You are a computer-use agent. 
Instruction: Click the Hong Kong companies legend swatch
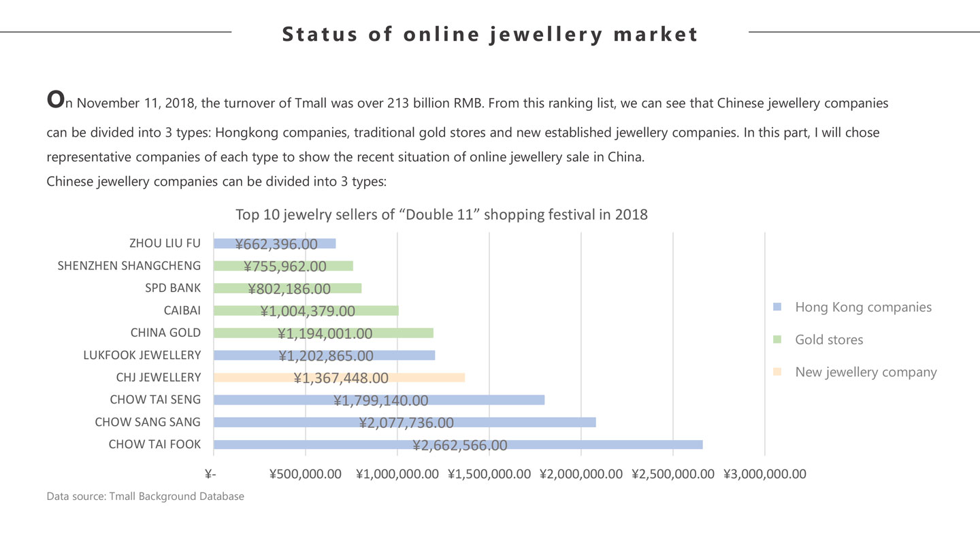[777, 307]
